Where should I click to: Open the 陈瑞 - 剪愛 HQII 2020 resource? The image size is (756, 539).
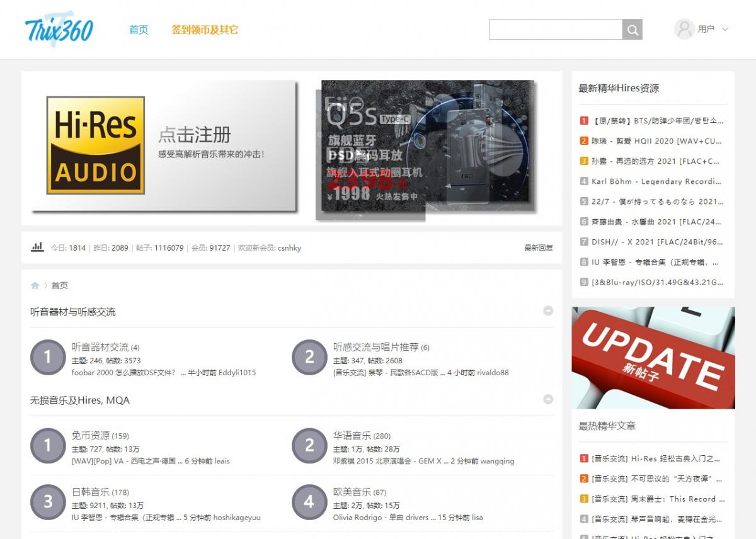pos(656,141)
